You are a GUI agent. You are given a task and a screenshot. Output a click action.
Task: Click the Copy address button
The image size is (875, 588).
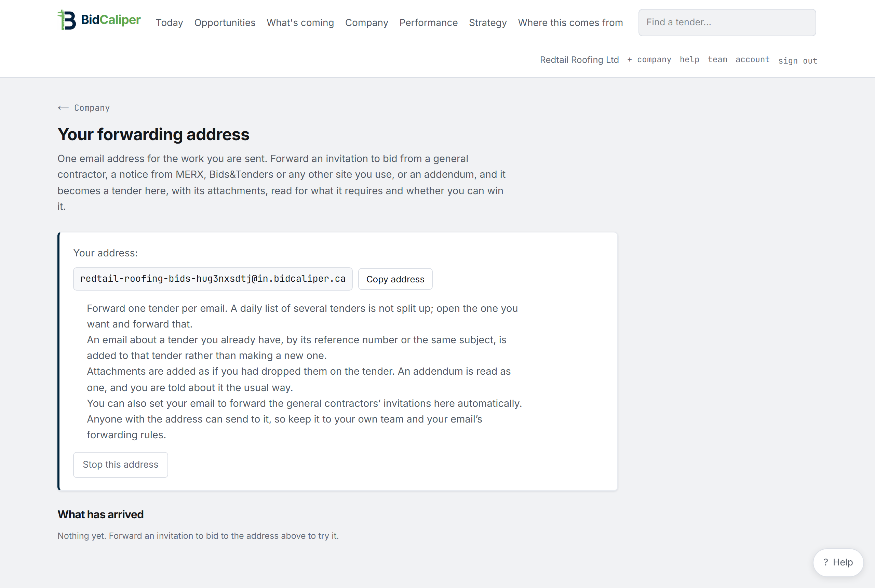click(x=395, y=279)
